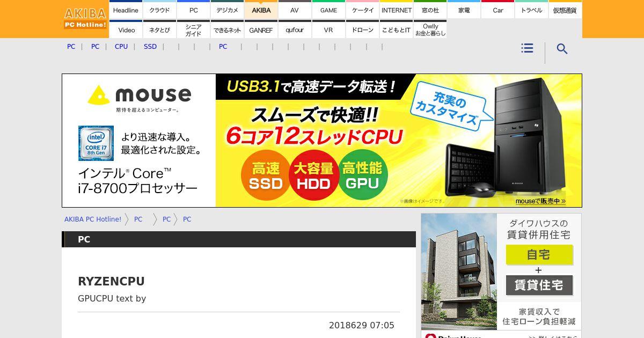Open the トラベル tab
The width and height of the screenshot is (644, 338).
click(x=531, y=10)
